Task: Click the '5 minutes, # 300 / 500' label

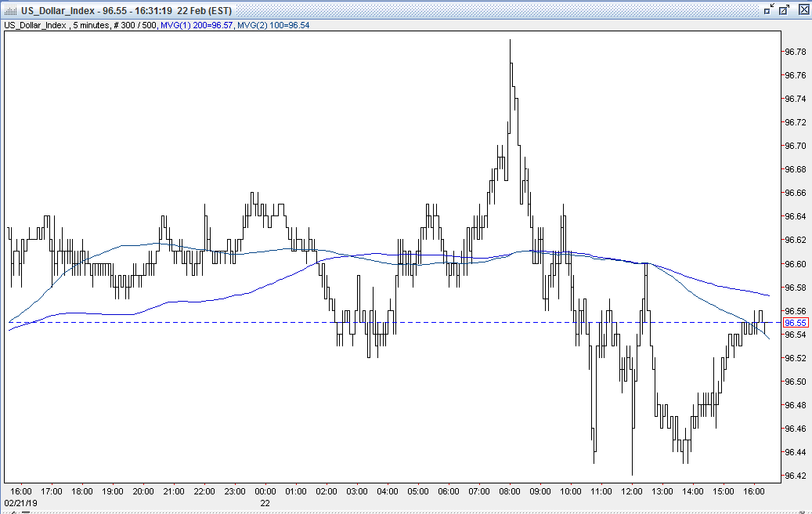Action: pos(114,25)
